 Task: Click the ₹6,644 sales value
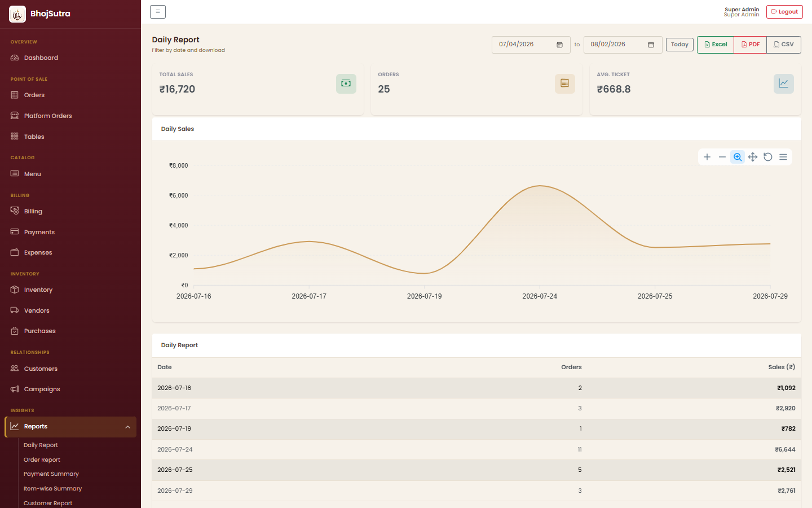pyautogui.click(x=785, y=450)
